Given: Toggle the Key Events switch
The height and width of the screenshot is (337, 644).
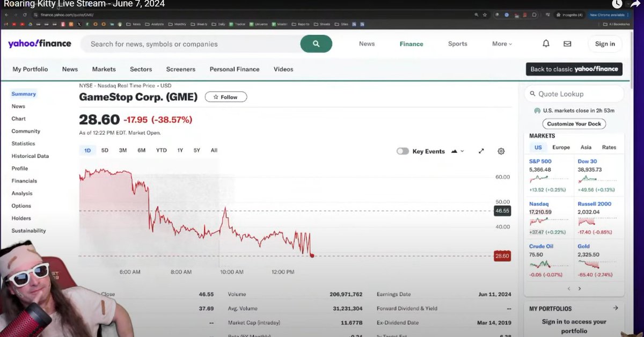Looking at the screenshot, I should [x=402, y=151].
